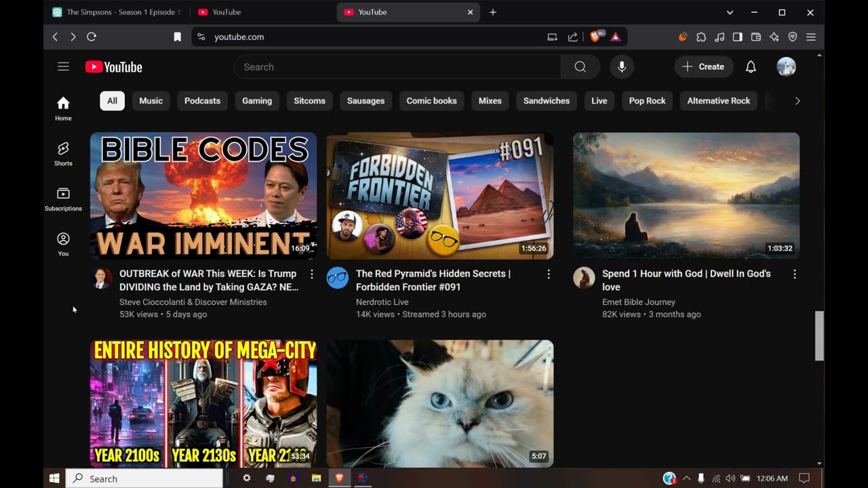Image resolution: width=868 pixels, height=488 pixels.
Task: Open Brave Rewards triangle icon
Action: point(616,37)
